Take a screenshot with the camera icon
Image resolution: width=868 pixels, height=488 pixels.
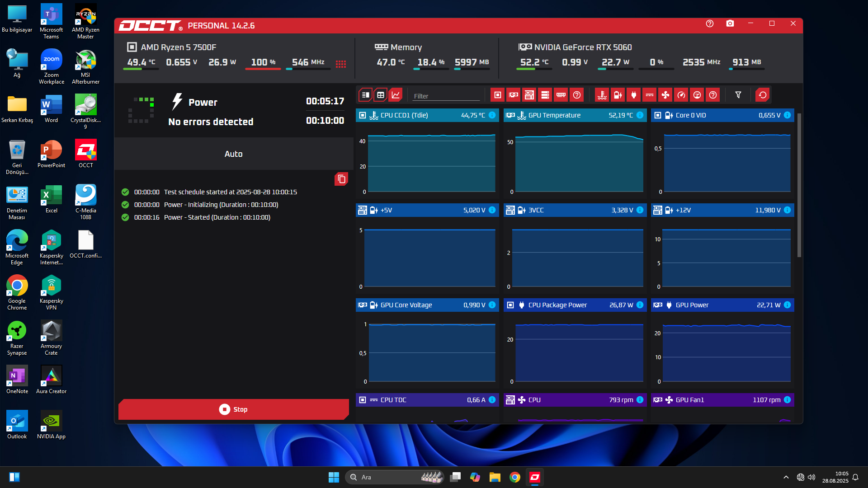point(730,23)
